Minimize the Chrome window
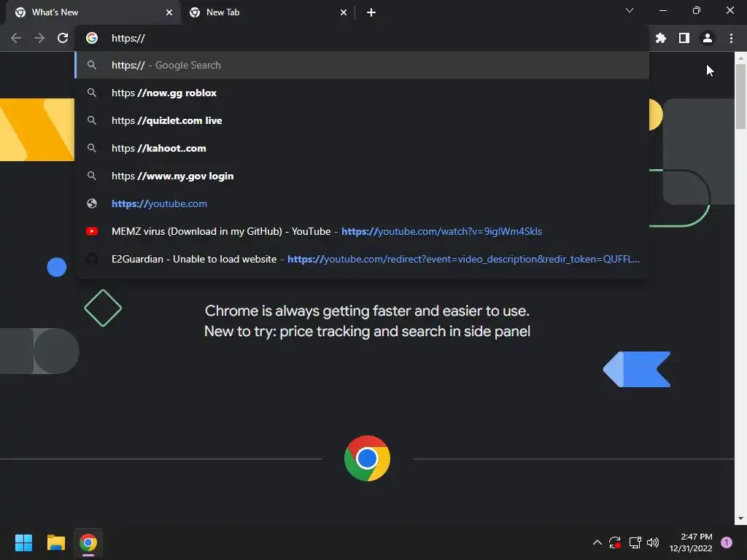Screen dimensions: 747x560 pos(663,10)
